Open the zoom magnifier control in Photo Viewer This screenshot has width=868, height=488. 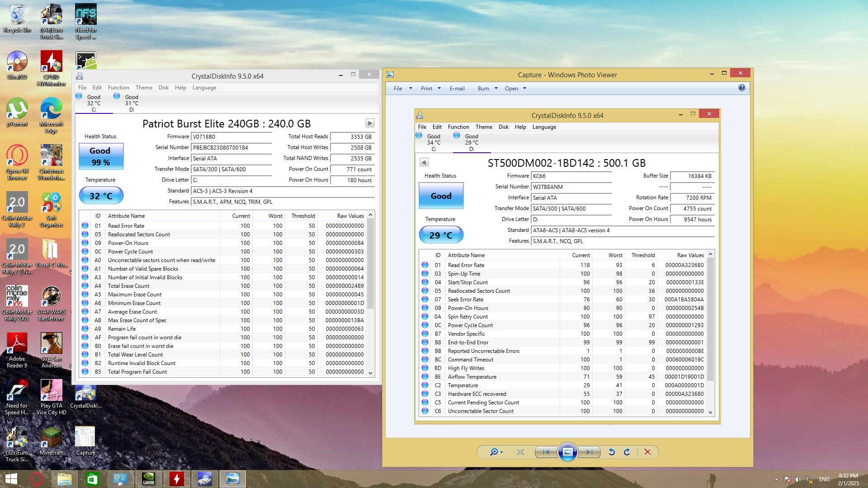(496, 452)
